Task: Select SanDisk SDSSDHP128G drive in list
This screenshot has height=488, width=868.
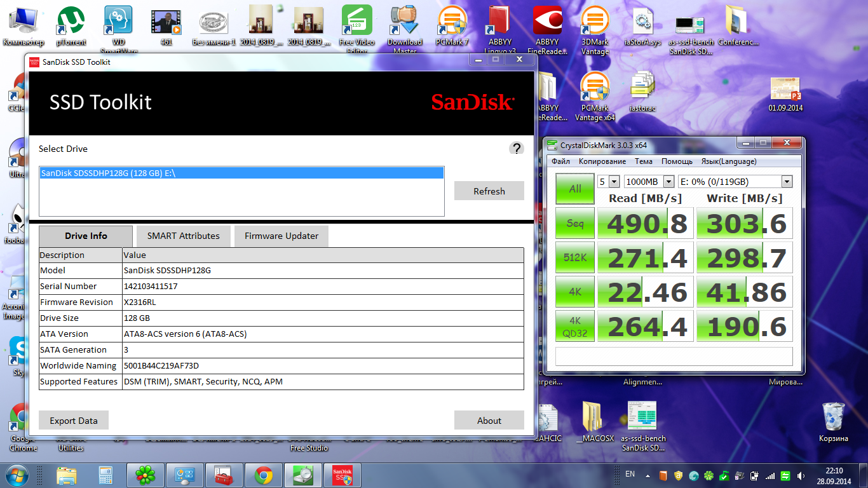Action: click(x=241, y=173)
